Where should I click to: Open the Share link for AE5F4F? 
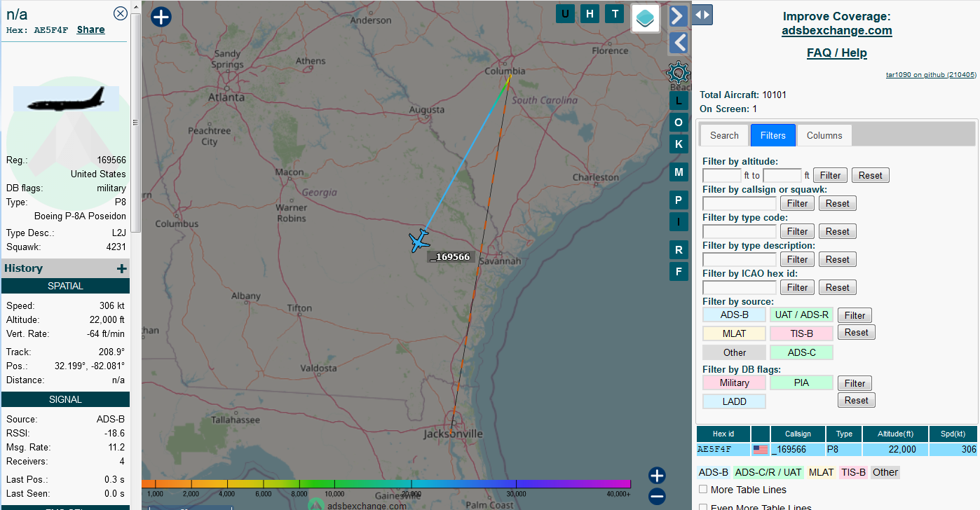91,29
